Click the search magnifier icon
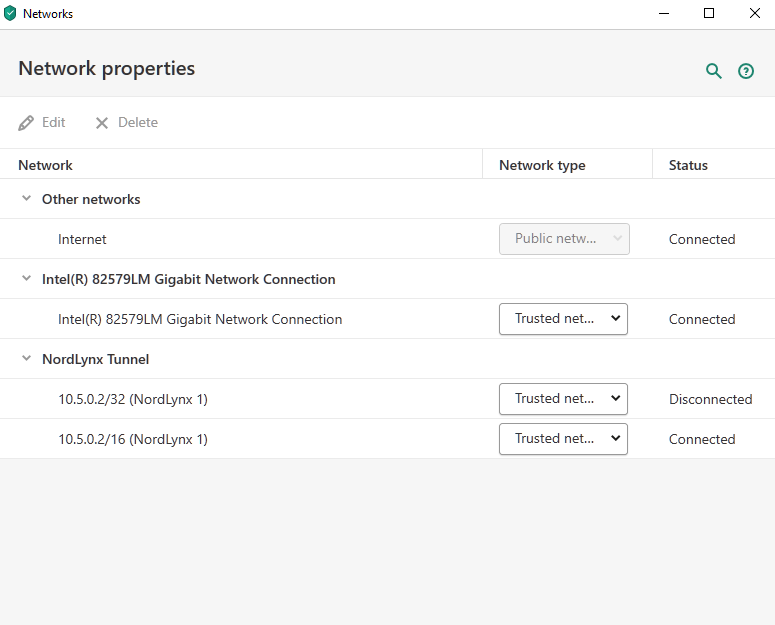Screen dimensions: 775x625 (713, 71)
